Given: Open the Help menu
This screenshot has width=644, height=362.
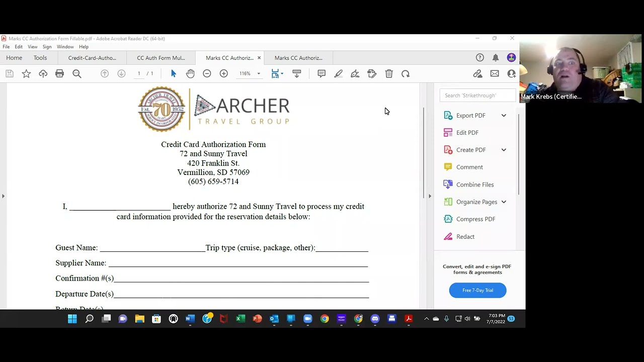Looking at the screenshot, I should tap(84, 47).
